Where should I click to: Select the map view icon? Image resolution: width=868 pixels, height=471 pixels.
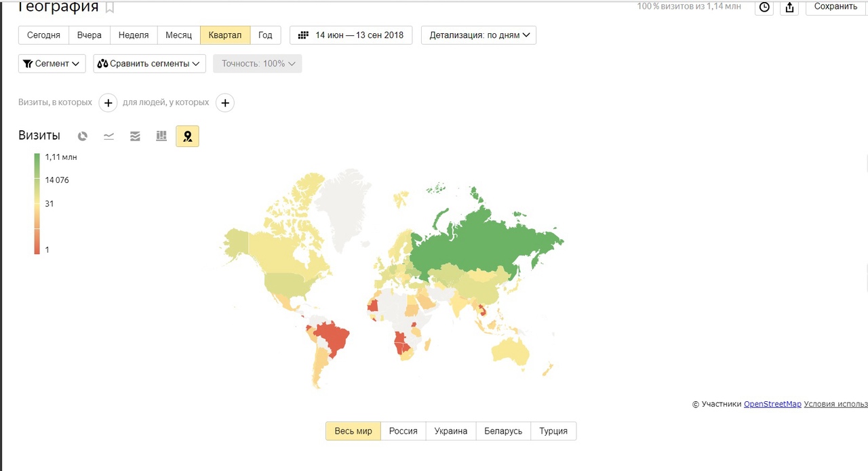coord(187,136)
